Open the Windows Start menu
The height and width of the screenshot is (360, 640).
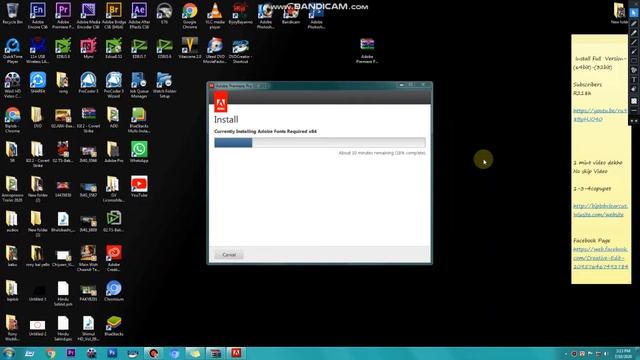(9, 353)
